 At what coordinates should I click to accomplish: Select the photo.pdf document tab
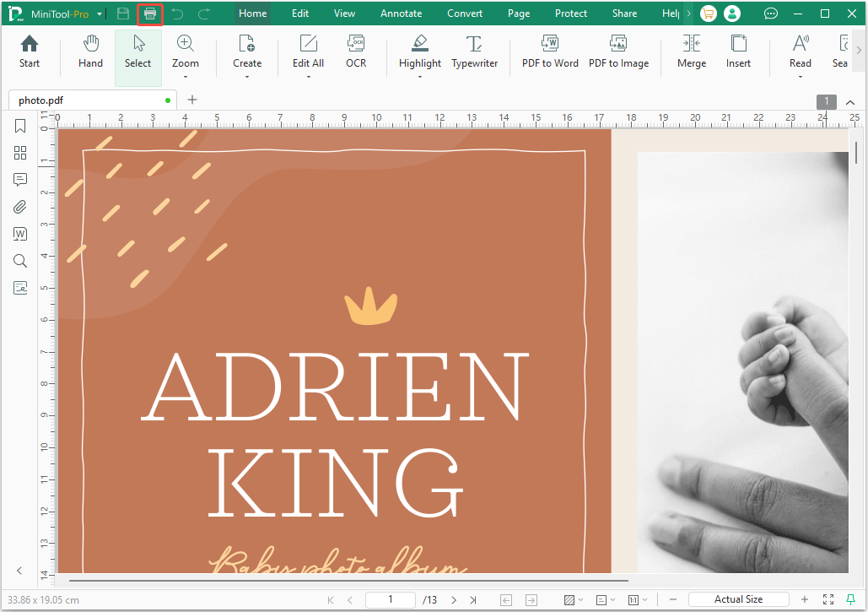click(x=93, y=100)
